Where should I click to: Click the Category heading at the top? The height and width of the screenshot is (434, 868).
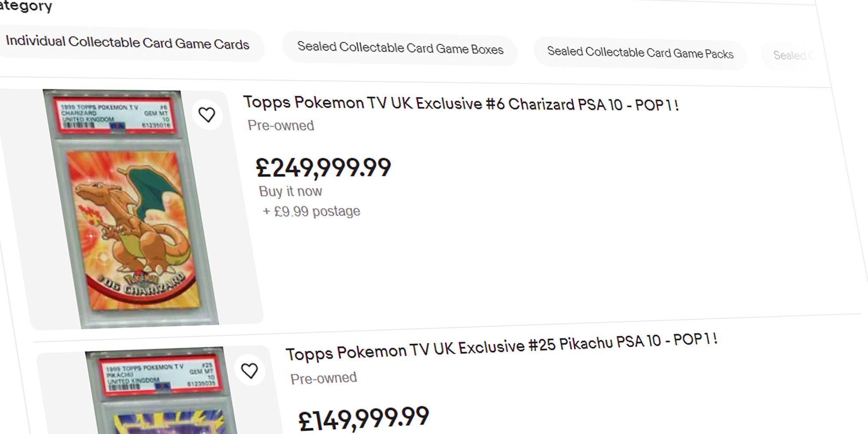pos(26,6)
